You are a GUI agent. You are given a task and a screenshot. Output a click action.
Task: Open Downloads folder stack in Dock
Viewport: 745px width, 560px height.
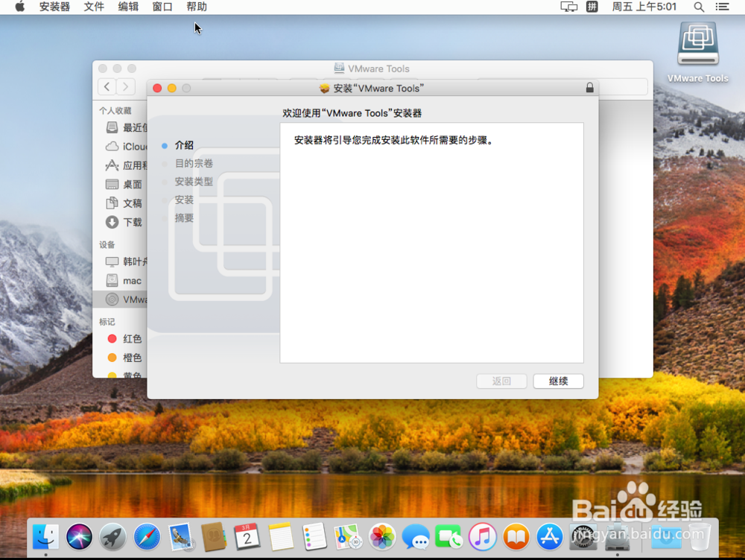[665, 537]
